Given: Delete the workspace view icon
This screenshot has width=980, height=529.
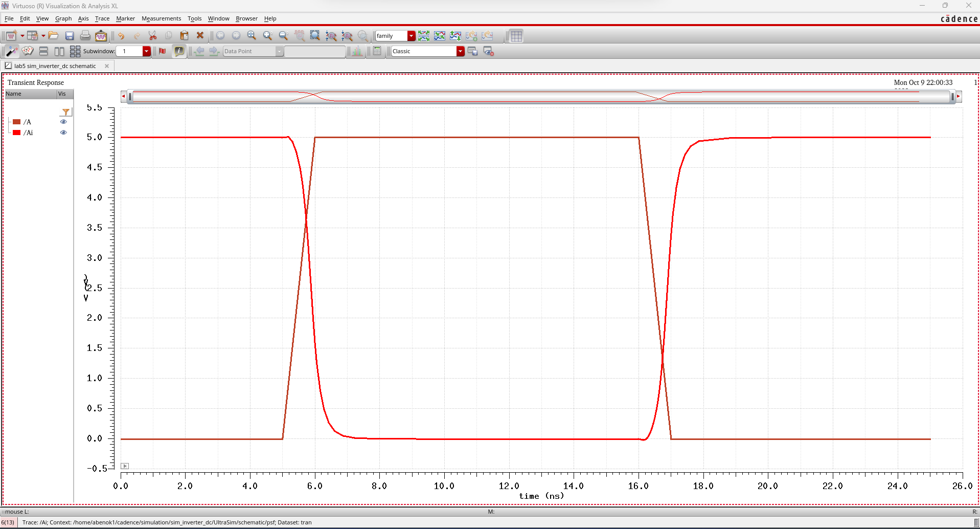Looking at the screenshot, I should coord(488,51).
